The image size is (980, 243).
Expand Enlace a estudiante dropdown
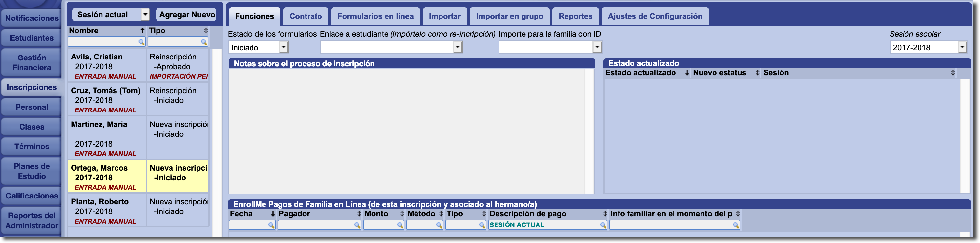point(458,47)
